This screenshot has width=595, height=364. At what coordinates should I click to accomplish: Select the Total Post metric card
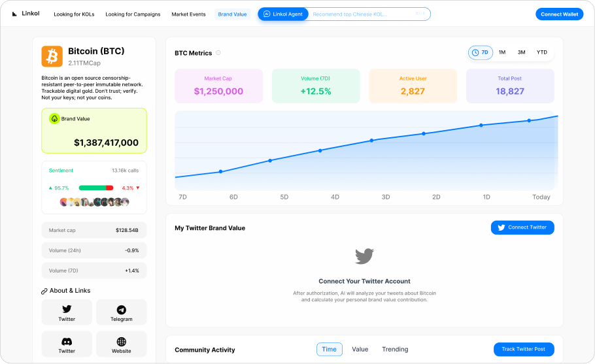click(x=510, y=86)
